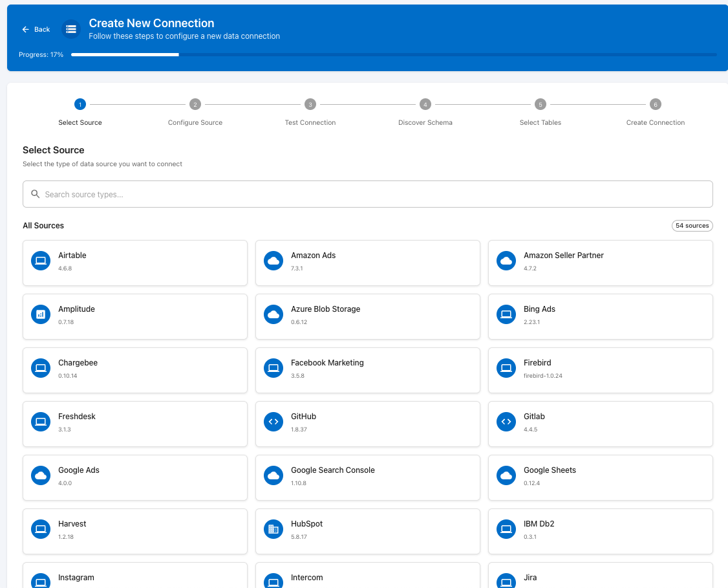Click the Harvest laptop icon
The image size is (728, 588).
pyautogui.click(x=41, y=529)
